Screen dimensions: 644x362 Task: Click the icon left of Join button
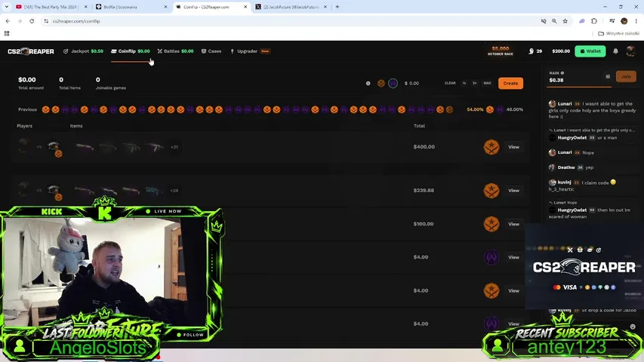[608, 76]
